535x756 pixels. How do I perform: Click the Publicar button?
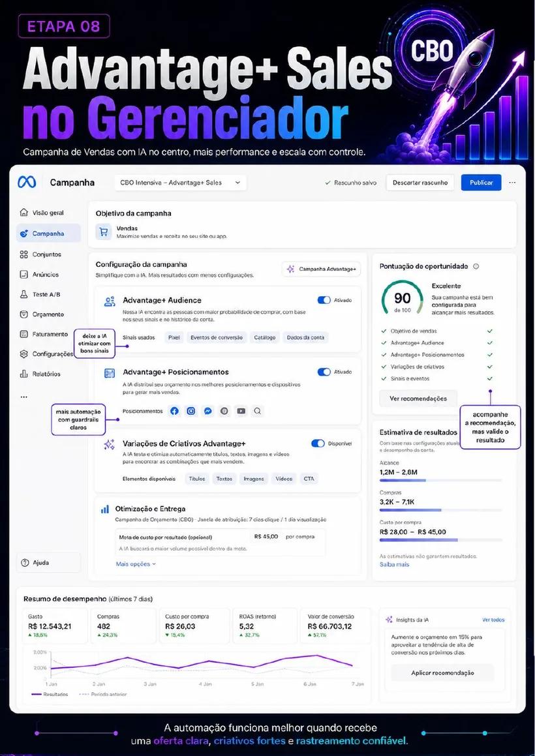481,183
